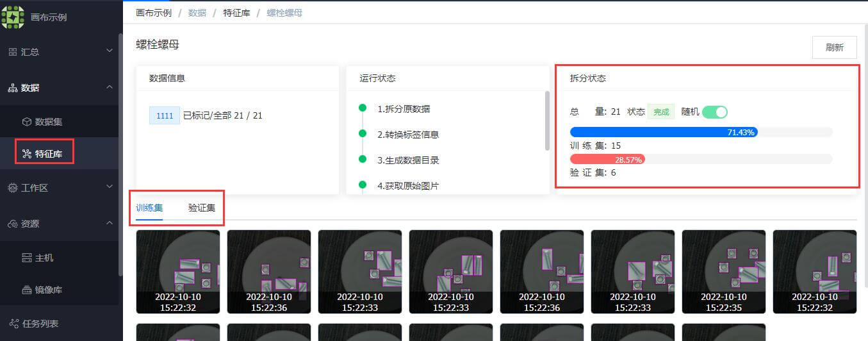Click the green app logo icon
This screenshot has height=341, width=868.
click(13, 17)
